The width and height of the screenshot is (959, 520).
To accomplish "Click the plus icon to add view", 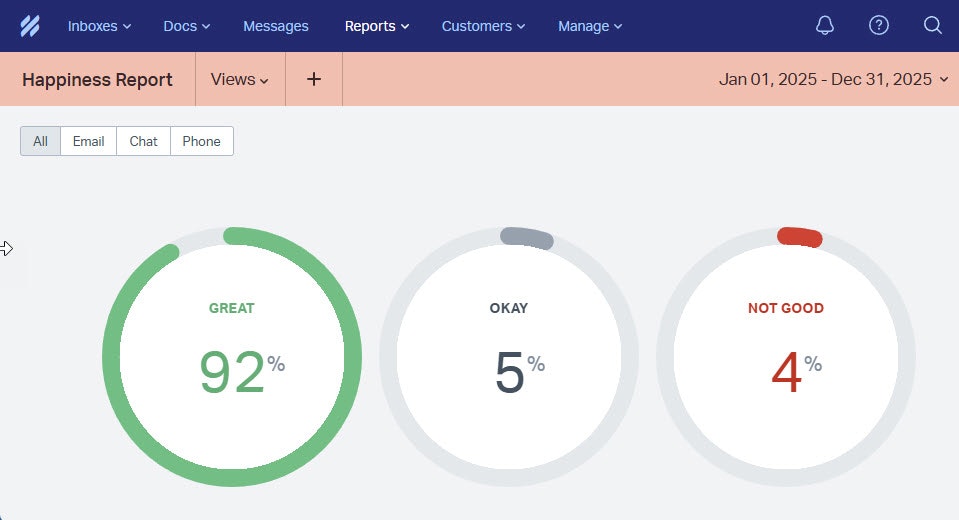I will [x=314, y=79].
